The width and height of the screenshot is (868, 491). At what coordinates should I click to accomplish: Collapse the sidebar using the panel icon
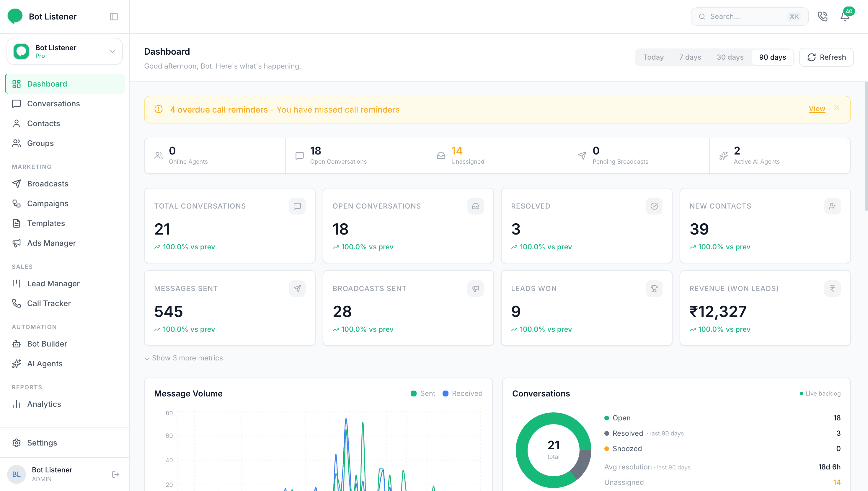click(x=114, y=17)
